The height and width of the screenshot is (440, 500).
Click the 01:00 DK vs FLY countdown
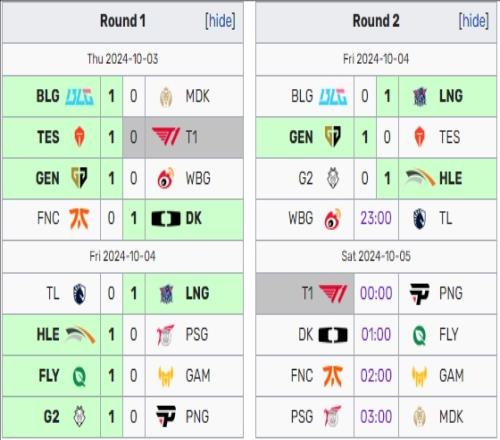click(376, 335)
